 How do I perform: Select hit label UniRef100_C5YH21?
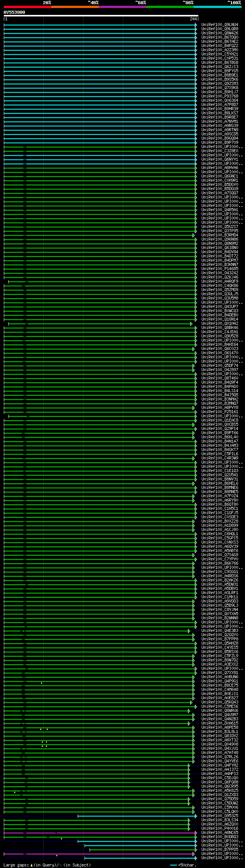tap(220, 54)
